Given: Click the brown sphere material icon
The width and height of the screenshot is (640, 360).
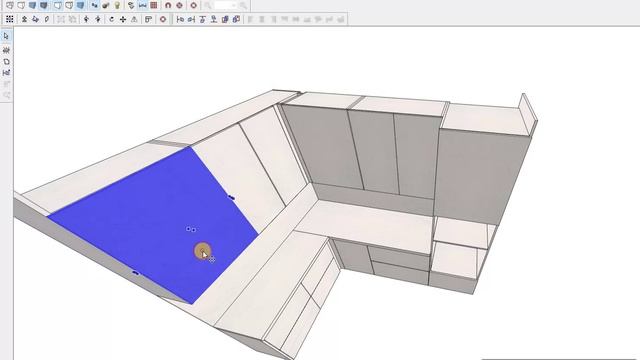Looking at the screenshot, I should [106, 5].
